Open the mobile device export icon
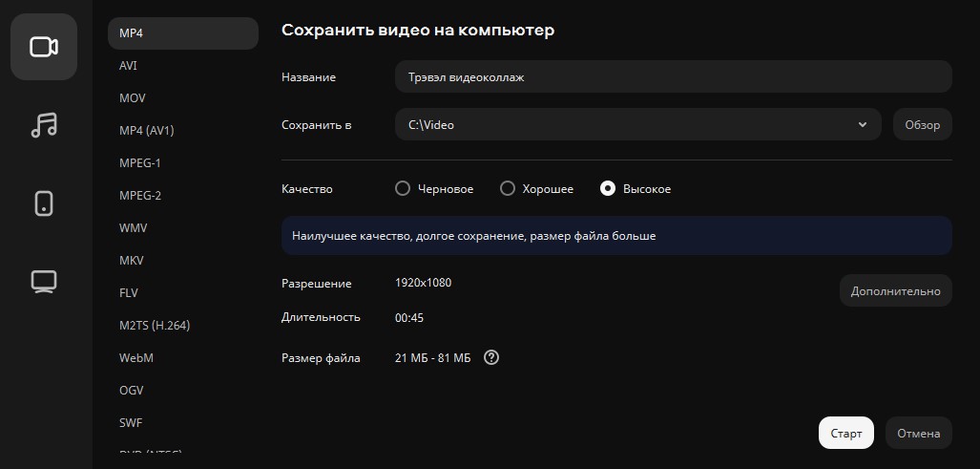 [x=44, y=203]
